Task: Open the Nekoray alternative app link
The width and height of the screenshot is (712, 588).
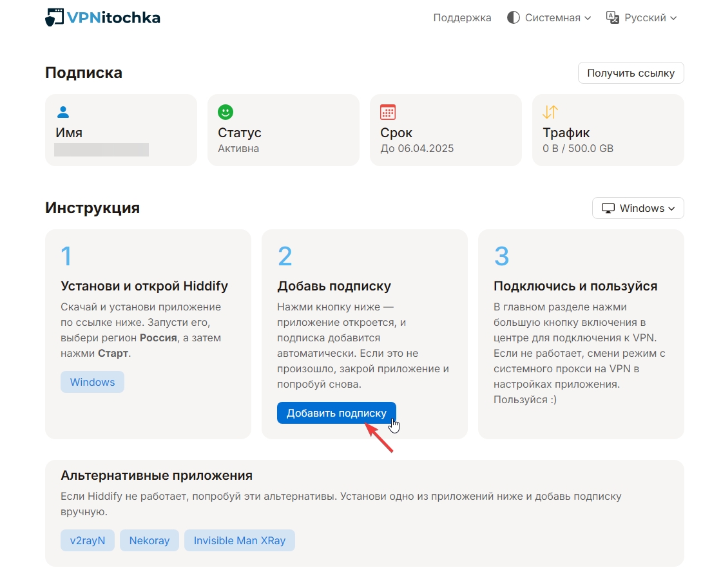Action: 149,540
